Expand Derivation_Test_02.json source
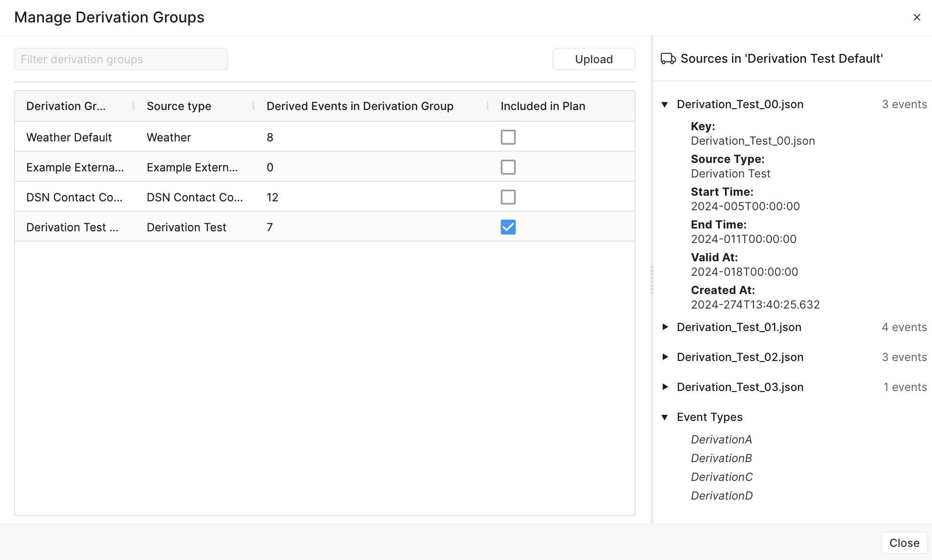932x560 pixels. 665,357
